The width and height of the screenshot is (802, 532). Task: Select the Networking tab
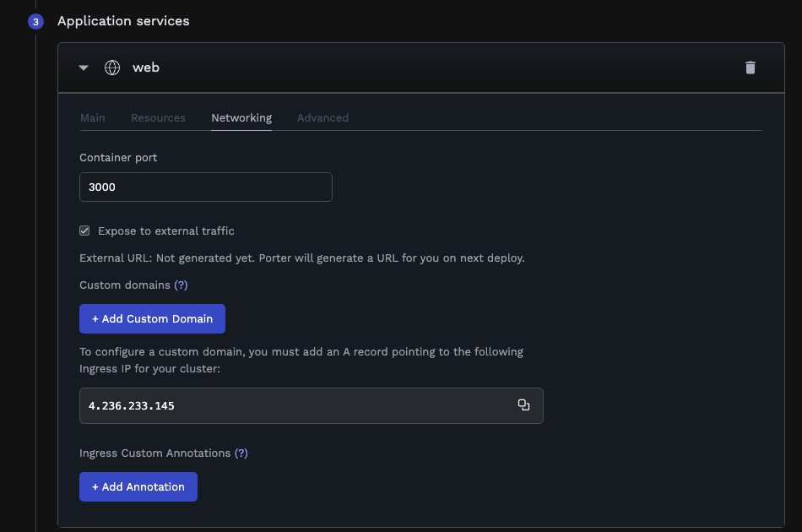[x=241, y=117]
